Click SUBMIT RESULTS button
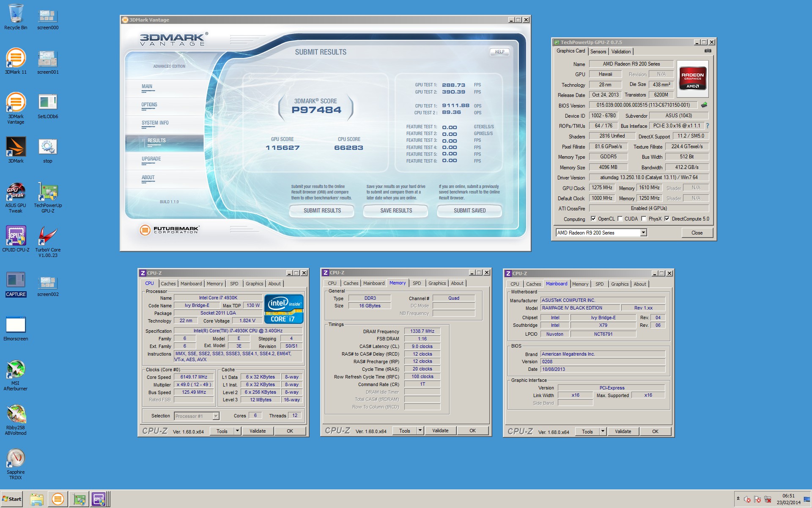 click(x=322, y=210)
